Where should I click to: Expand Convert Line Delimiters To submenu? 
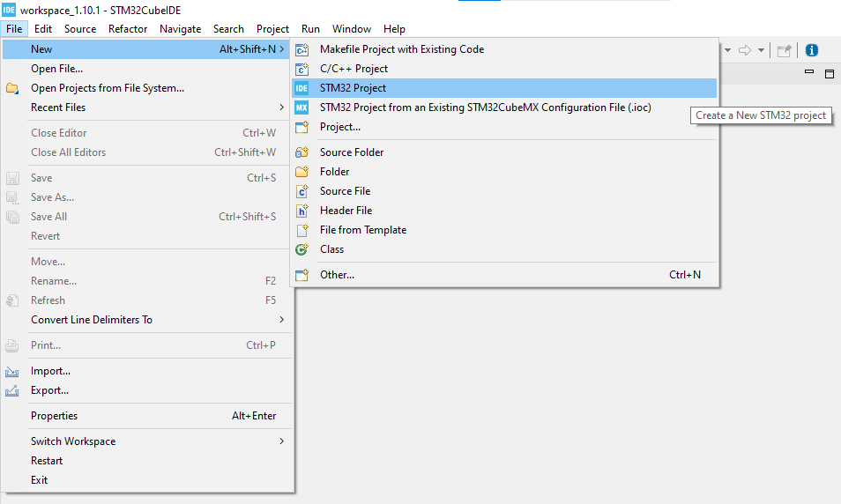(x=281, y=320)
